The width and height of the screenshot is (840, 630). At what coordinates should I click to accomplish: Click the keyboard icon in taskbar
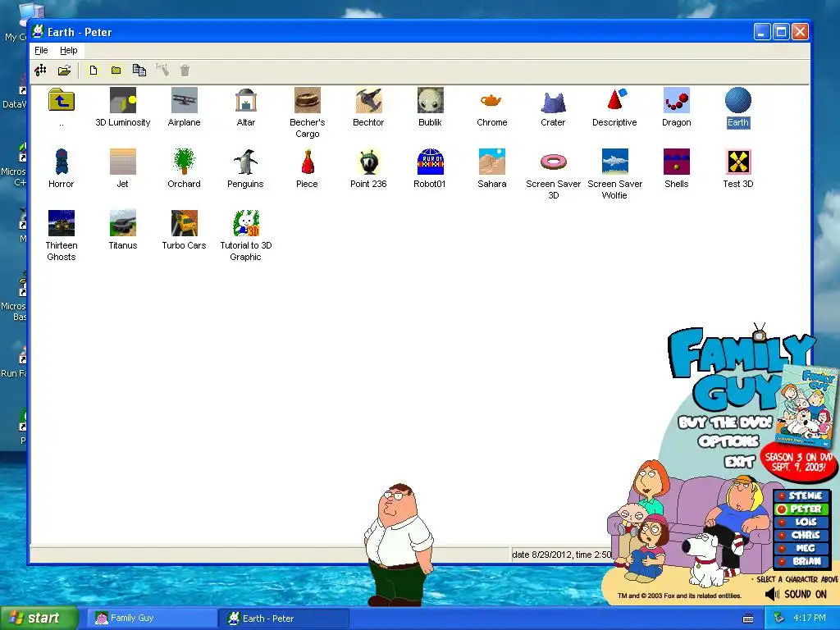pos(748,619)
